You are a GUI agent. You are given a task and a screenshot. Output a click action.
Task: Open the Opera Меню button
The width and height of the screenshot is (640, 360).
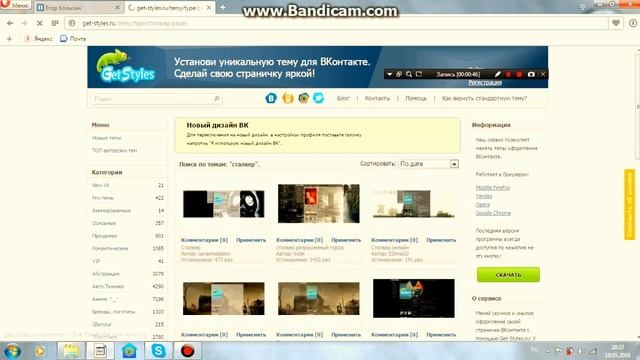coord(16,5)
